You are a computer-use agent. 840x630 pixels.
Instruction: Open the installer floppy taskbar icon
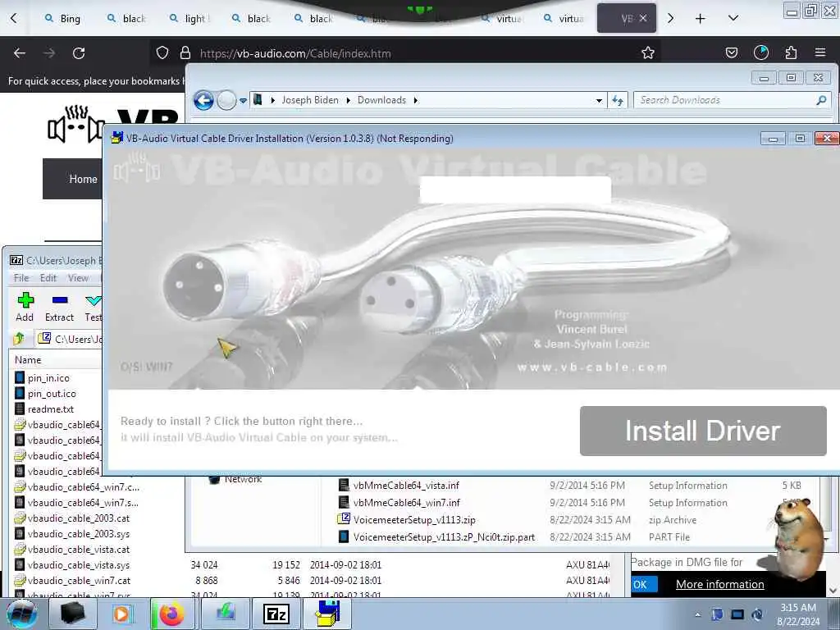pyautogui.click(x=328, y=614)
